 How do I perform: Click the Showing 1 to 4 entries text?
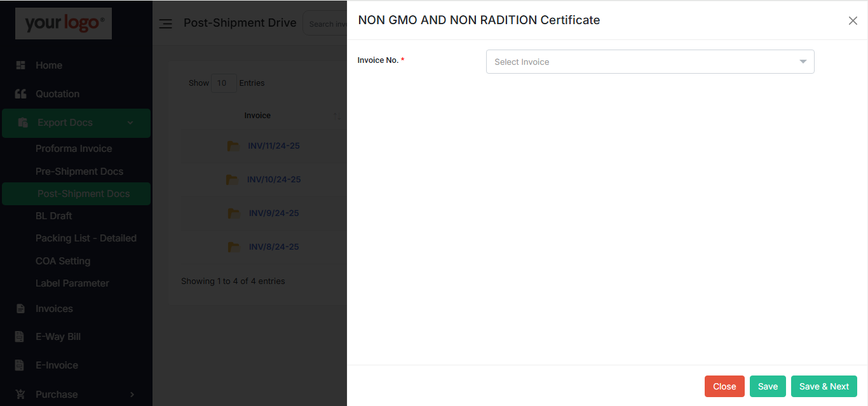click(233, 281)
